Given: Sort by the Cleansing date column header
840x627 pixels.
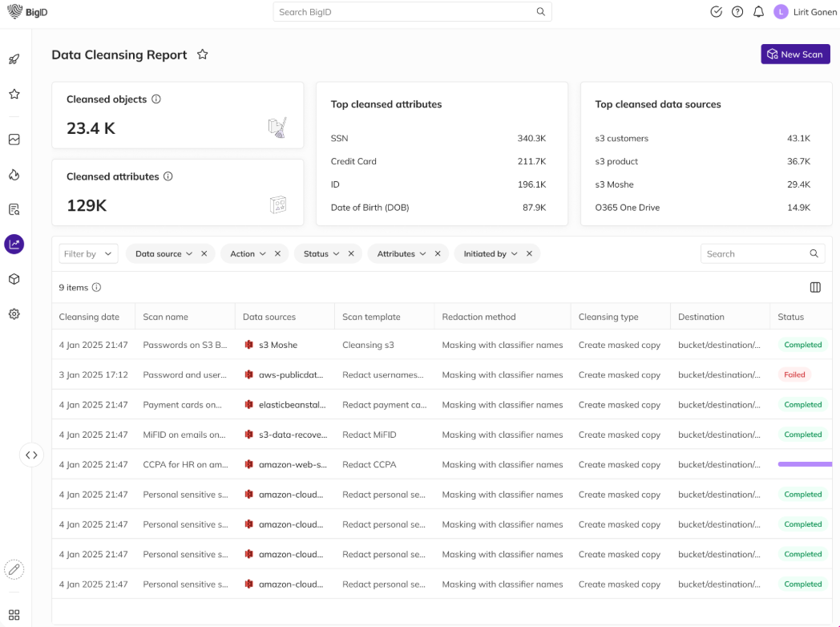Looking at the screenshot, I should click(89, 317).
